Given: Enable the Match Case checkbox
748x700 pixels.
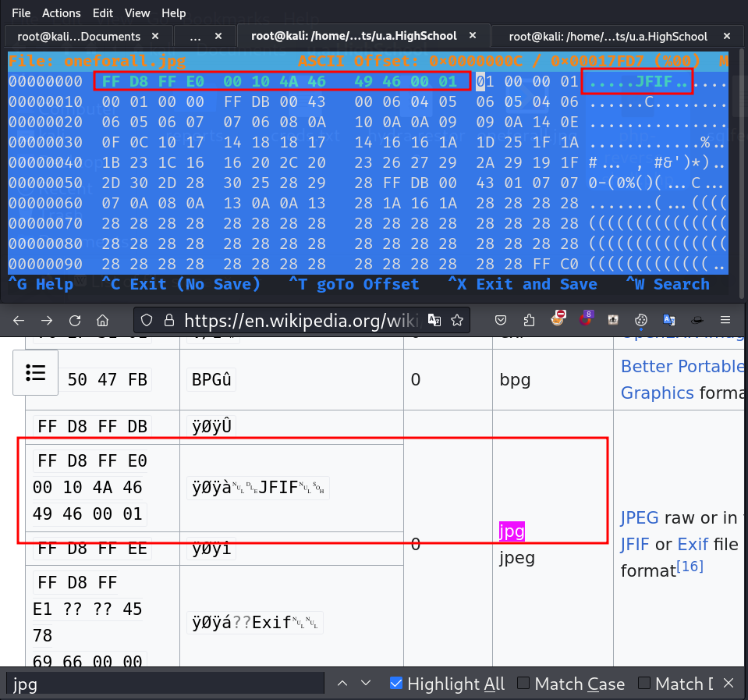Looking at the screenshot, I should [x=524, y=684].
